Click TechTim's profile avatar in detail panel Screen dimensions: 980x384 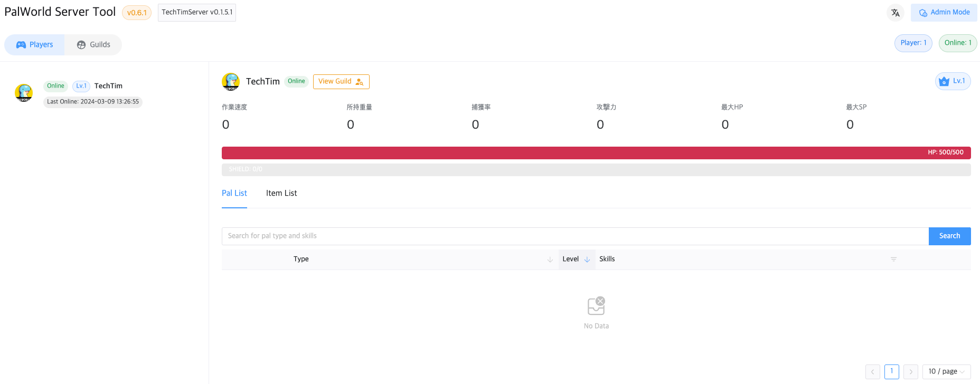231,82
